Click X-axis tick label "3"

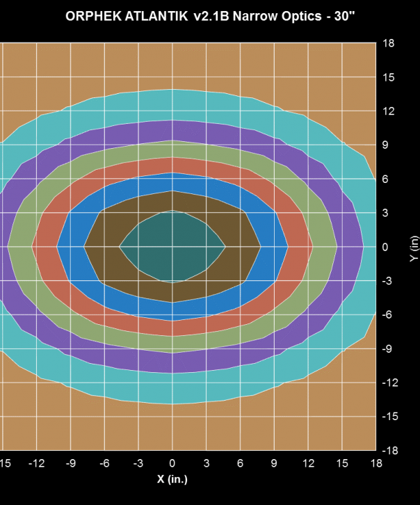pyautogui.click(x=207, y=463)
